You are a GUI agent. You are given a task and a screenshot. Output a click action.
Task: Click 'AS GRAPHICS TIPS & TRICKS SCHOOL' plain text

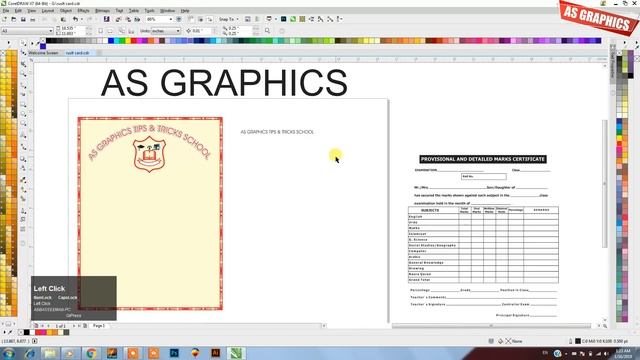click(x=277, y=132)
